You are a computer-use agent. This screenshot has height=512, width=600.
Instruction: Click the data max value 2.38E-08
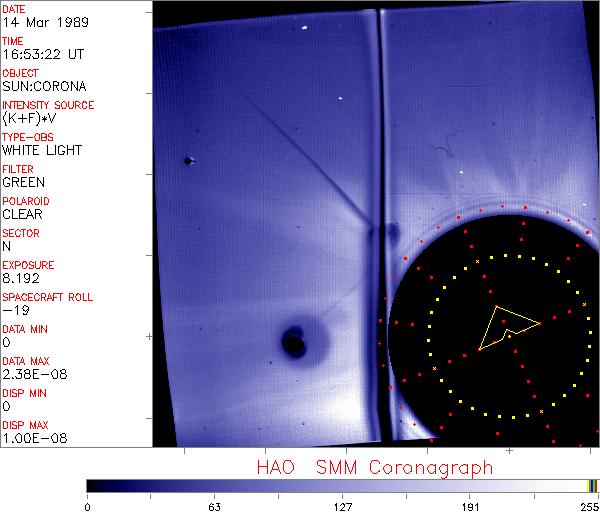(31, 374)
